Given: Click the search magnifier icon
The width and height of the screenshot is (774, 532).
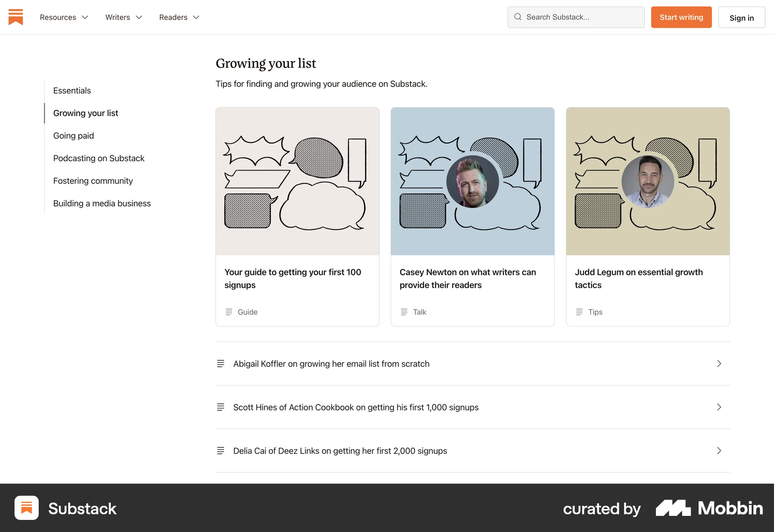Looking at the screenshot, I should 518,17.
